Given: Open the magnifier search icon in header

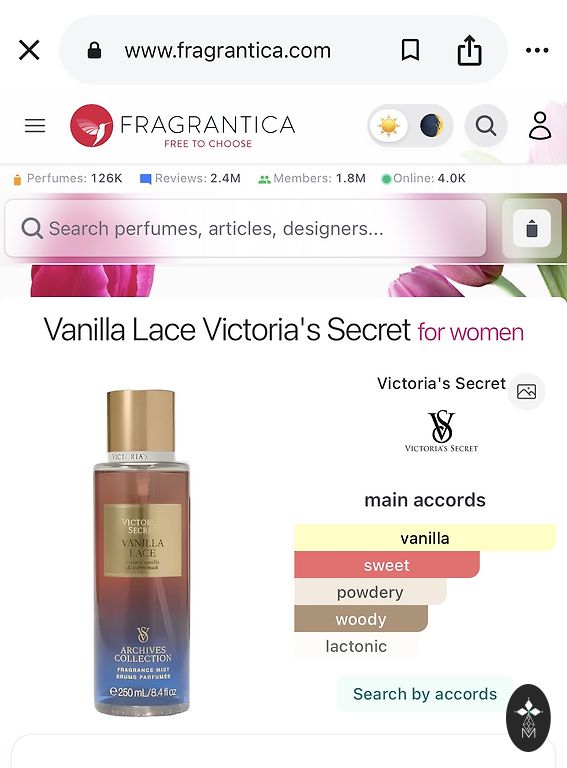Looking at the screenshot, I should pos(486,126).
